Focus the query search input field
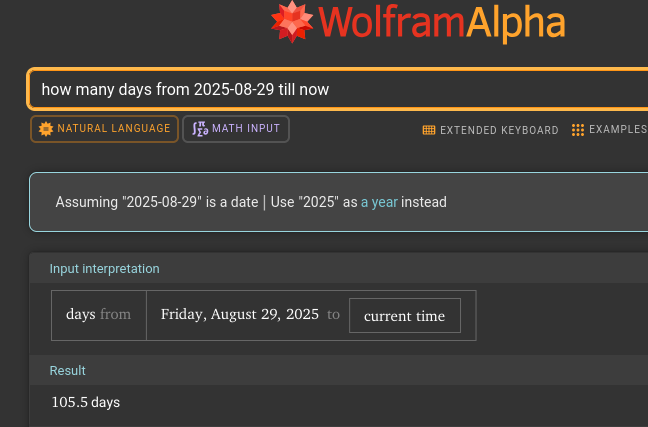Viewport: 648px width, 427px height. (x=330, y=90)
